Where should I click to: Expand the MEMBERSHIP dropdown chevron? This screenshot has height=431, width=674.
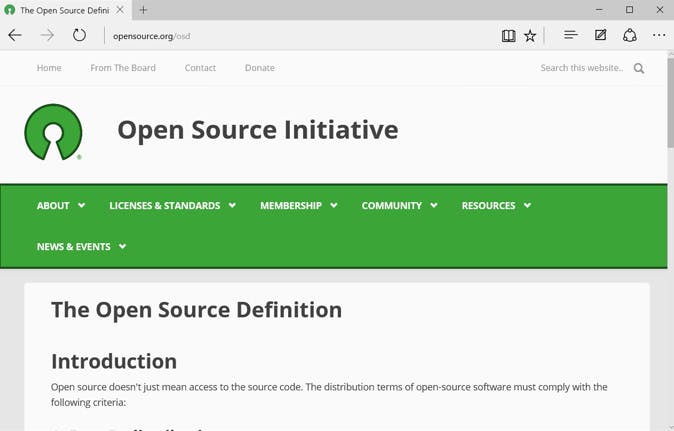[334, 205]
